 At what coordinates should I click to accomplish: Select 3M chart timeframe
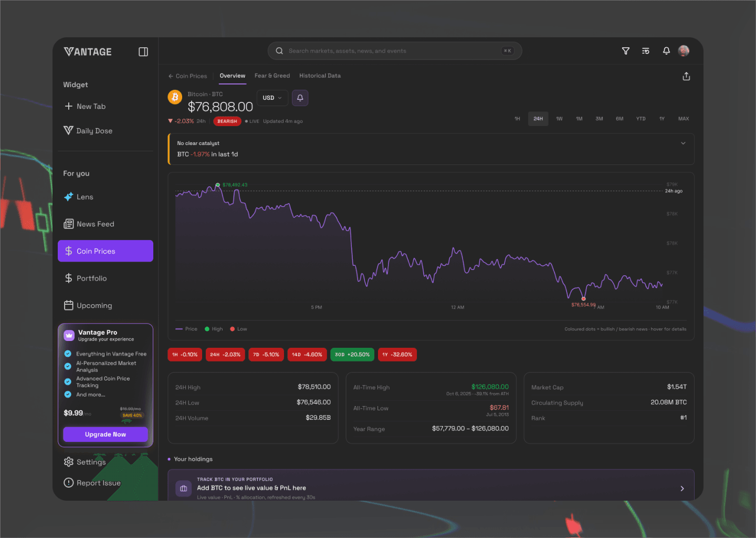click(599, 119)
